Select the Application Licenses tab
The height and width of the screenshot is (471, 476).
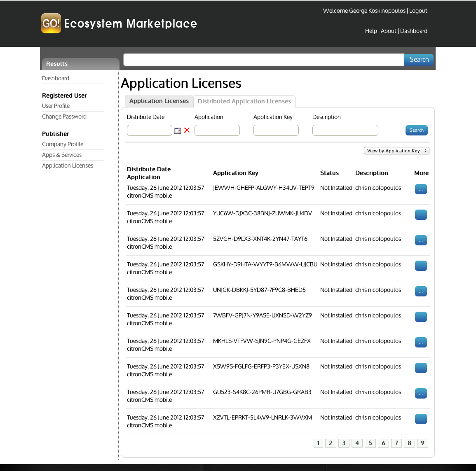(159, 101)
